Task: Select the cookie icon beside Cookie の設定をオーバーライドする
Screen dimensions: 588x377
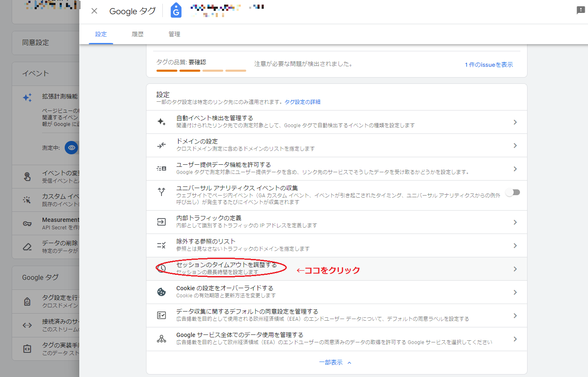Action: pos(162,292)
